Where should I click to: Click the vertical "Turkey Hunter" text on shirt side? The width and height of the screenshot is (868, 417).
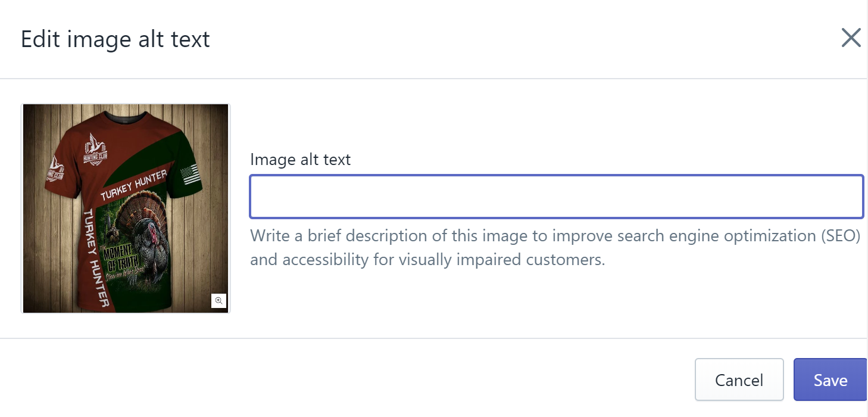[95, 259]
